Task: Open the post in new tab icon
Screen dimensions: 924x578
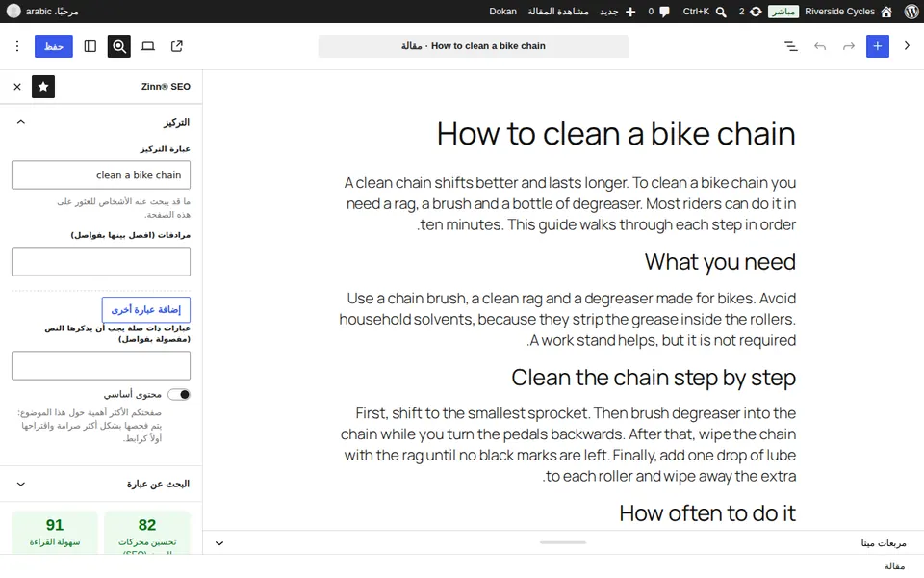Action: (177, 46)
